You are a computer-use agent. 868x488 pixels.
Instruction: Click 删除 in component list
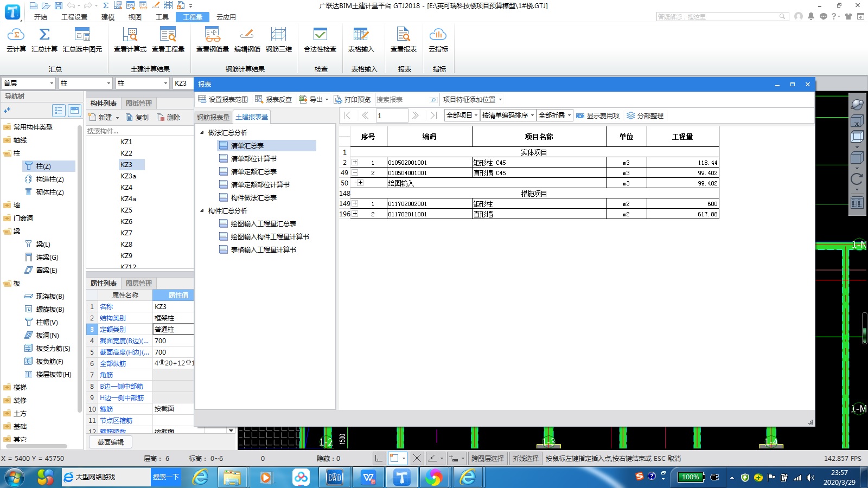coord(169,117)
